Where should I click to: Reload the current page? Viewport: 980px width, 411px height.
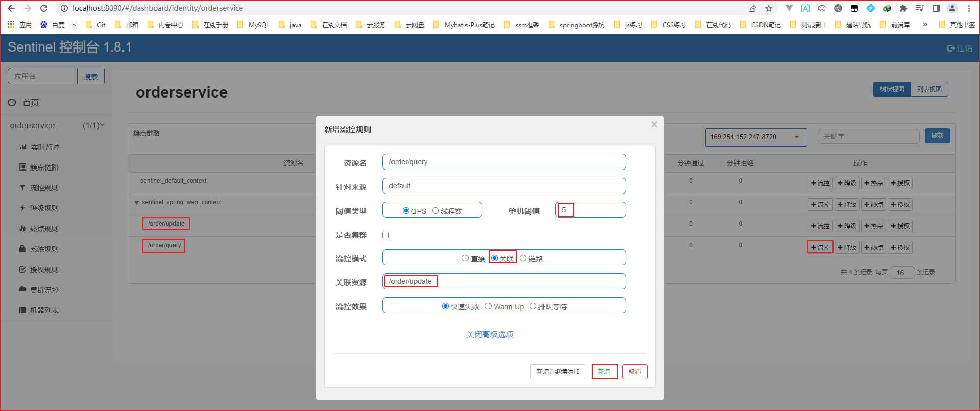[x=44, y=8]
